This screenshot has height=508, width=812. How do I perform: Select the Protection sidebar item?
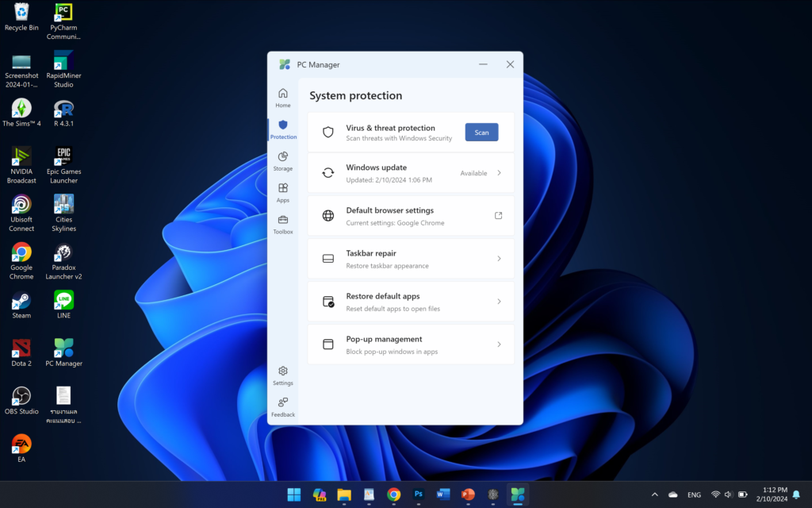283,129
